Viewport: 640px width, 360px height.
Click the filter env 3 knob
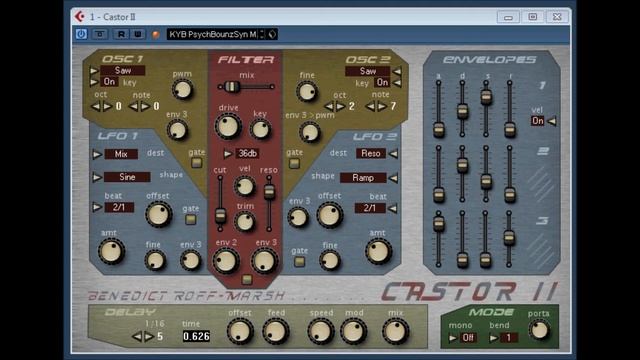tap(264, 261)
